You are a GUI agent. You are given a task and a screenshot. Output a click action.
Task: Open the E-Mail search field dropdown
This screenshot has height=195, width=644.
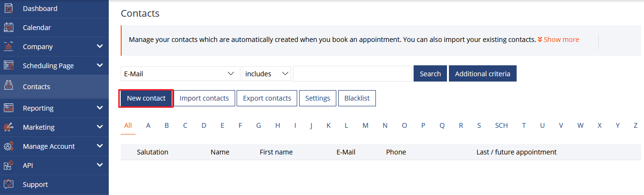[180, 74]
